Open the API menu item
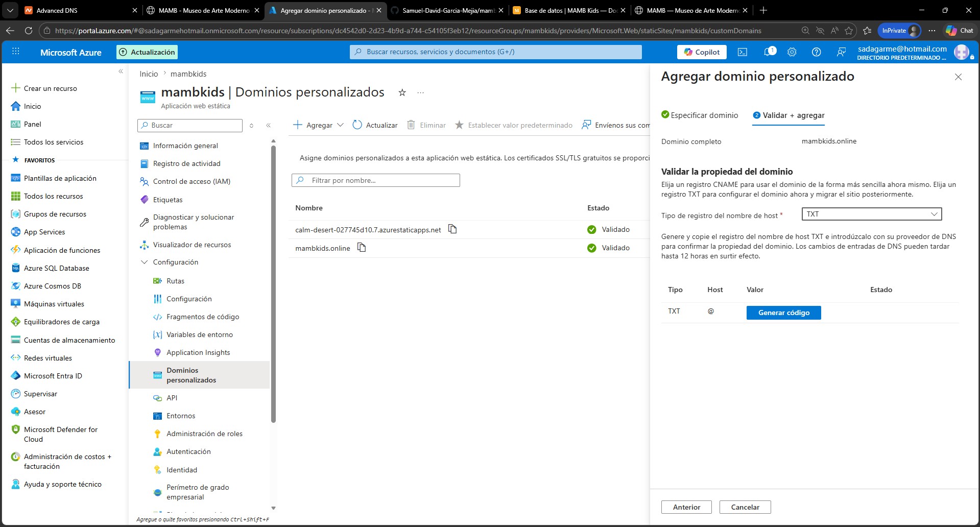 pos(172,398)
